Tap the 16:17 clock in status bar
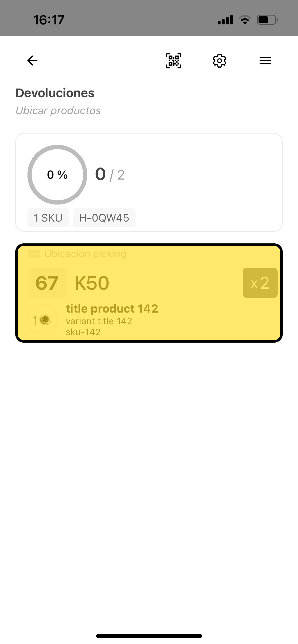The height and width of the screenshot is (644, 298). (x=48, y=20)
